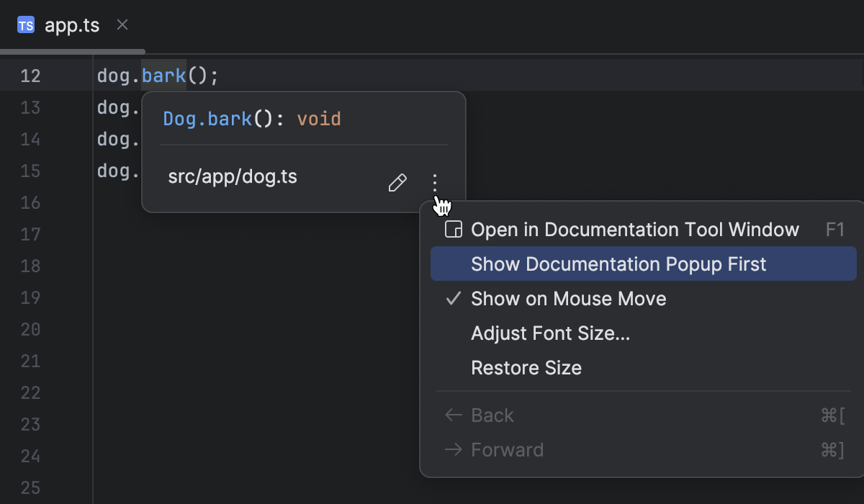Click the checkmark beside Show on Mouse Move
Screen dimensions: 864x504
[x=452, y=299]
